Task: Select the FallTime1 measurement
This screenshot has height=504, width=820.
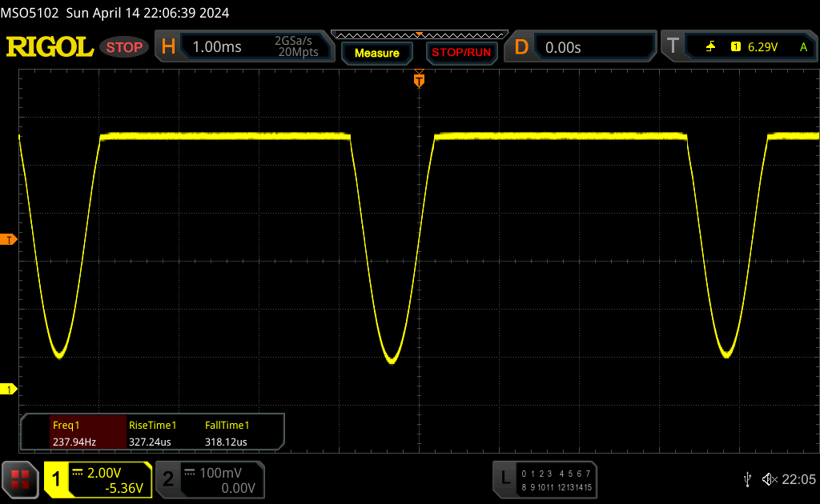Action: click(x=227, y=425)
